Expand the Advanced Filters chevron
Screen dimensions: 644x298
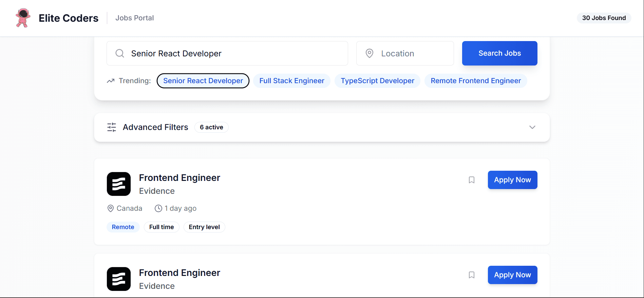point(532,127)
